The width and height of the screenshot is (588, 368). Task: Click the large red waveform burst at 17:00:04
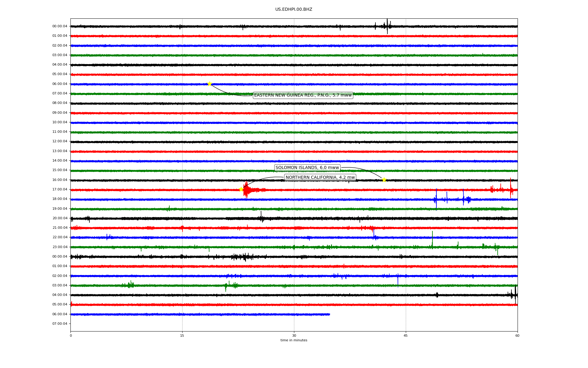coord(247,190)
